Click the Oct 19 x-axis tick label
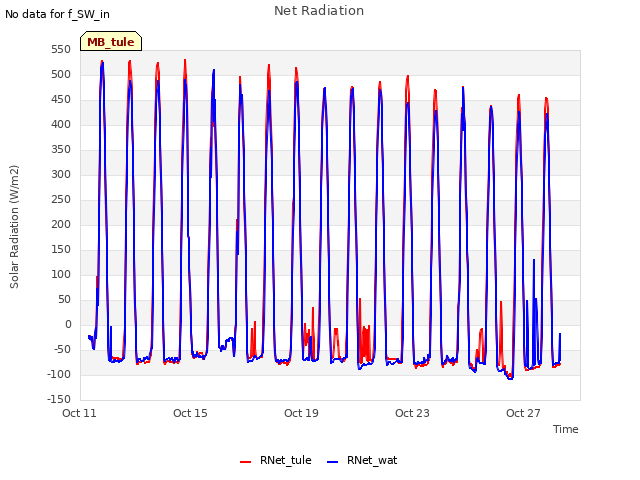This screenshot has width=640, height=480. point(301,413)
